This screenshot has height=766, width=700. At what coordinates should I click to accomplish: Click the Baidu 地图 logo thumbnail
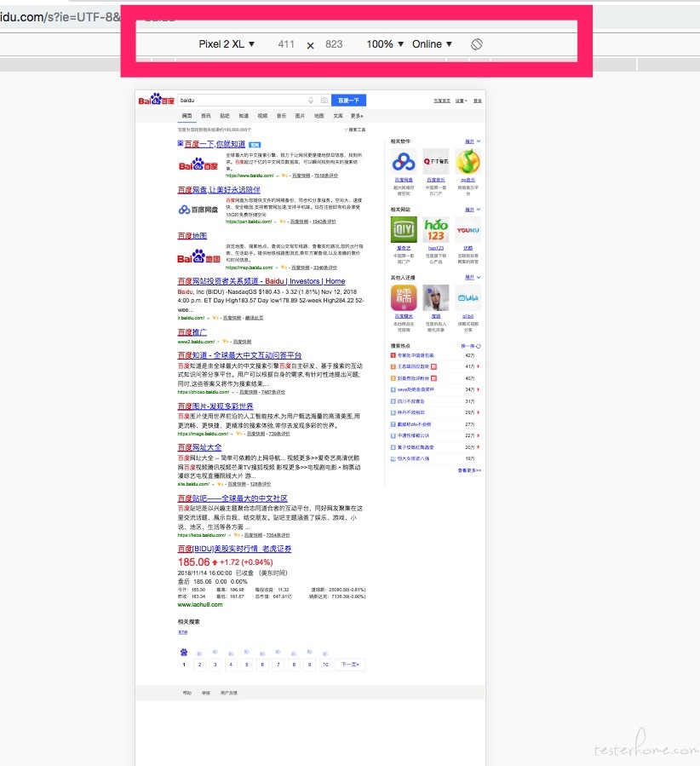tap(198, 256)
